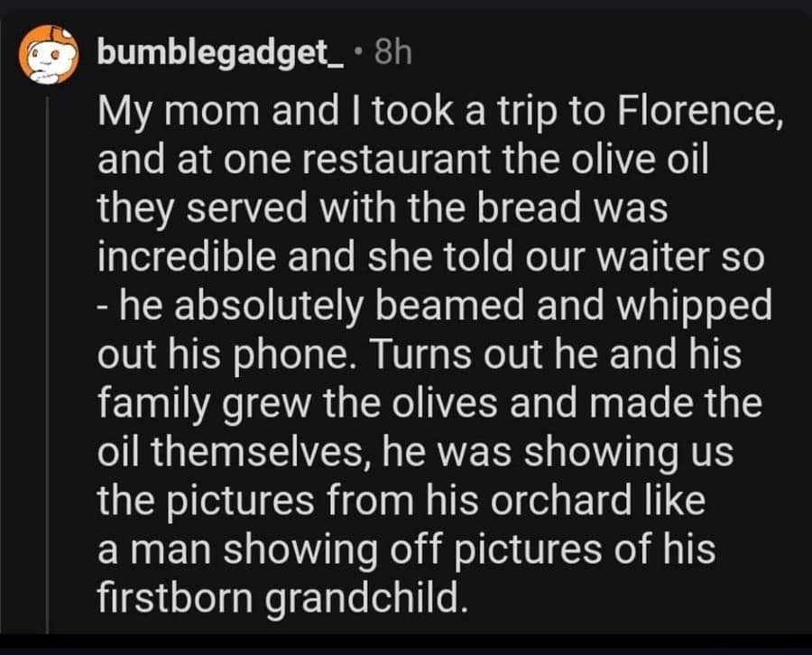Screen dimensions: 812x655
Task: Click the final line "firstborn grandchild."
Action: click(282, 597)
